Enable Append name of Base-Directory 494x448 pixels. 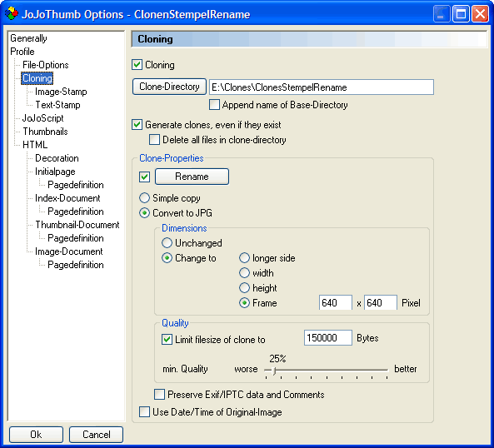tap(214, 105)
